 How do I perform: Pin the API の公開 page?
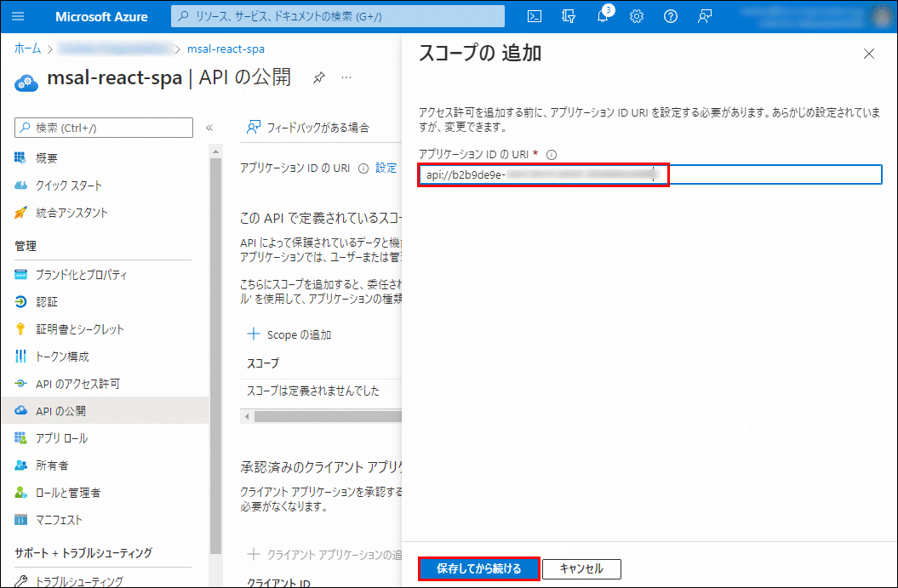[319, 77]
